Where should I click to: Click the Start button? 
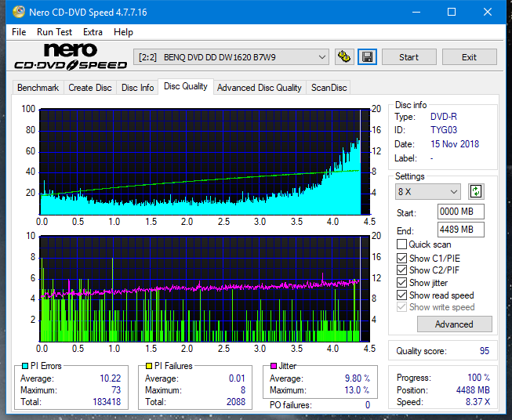pyautogui.click(x=409, y=57)
